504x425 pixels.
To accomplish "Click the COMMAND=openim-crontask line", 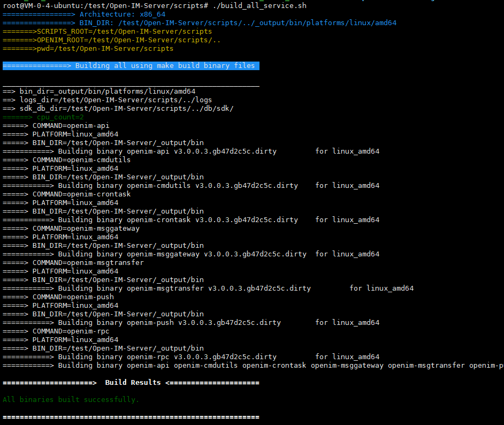I will pos(81,194).
